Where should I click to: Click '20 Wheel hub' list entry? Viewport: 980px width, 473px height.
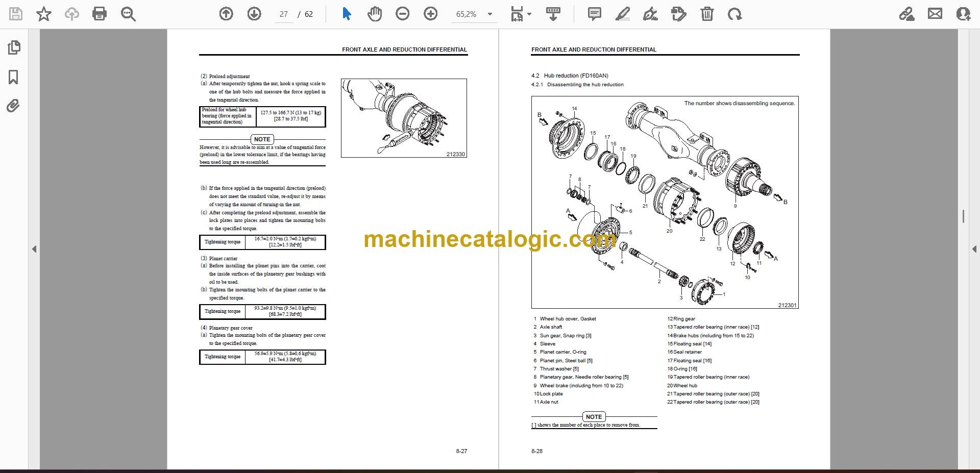[682, 386]
